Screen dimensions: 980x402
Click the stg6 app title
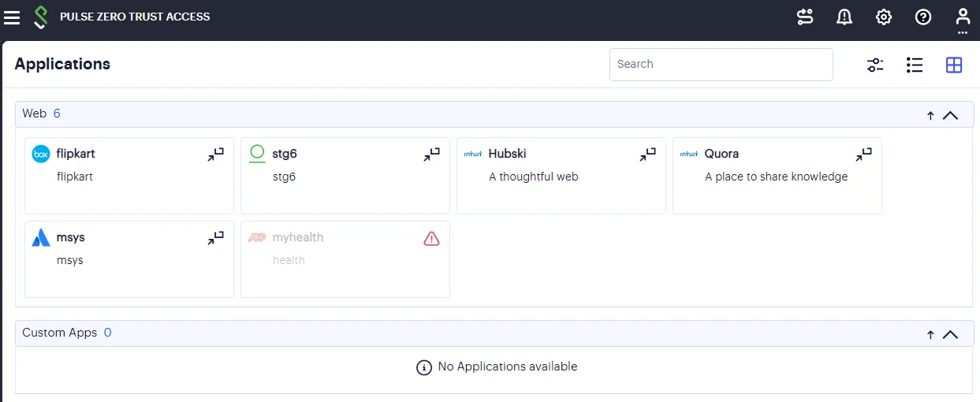coord(285,154)
